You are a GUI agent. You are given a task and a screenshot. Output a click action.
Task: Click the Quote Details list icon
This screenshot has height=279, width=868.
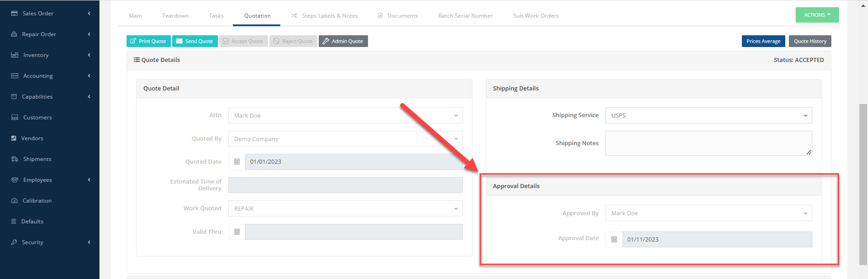pyautogui.click(x=137, y=60)
